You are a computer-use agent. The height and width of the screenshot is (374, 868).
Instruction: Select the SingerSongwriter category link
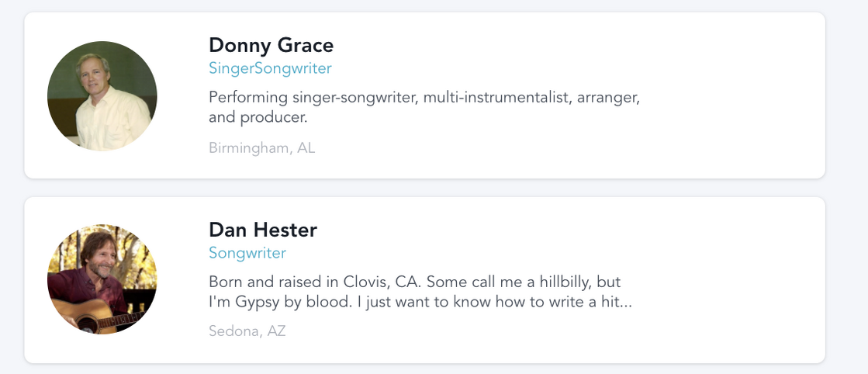pyautogui.click(x=270, y=68)
